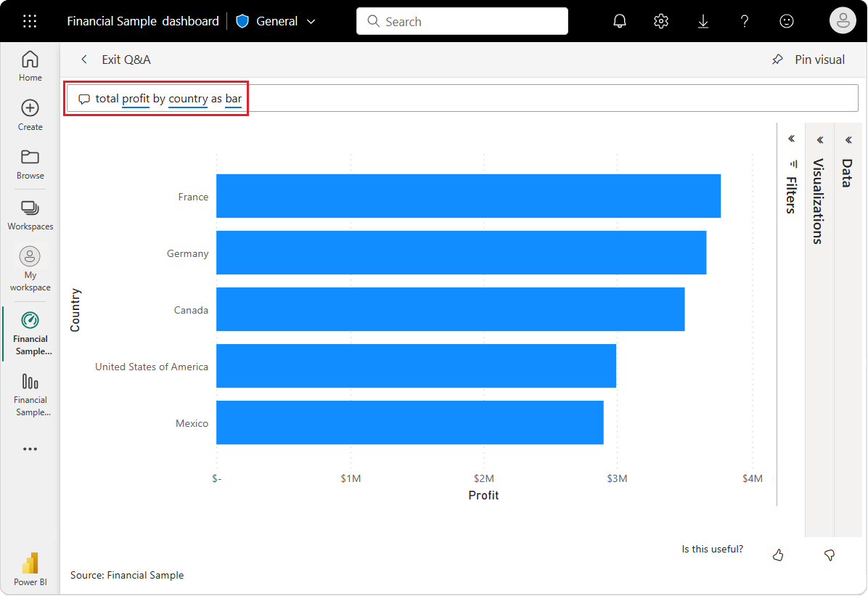Click the Visualizations pane label
Image resolution: width=868 pixels, height=596 pixels.
click(x=819, y=201)
